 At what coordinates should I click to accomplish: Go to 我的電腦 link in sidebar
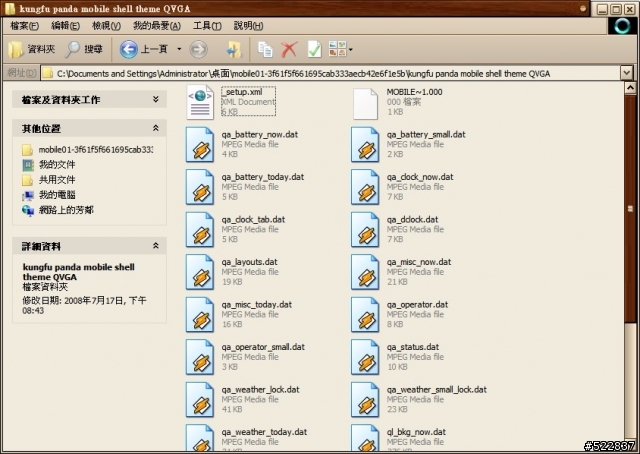click(x=56, y=195)
